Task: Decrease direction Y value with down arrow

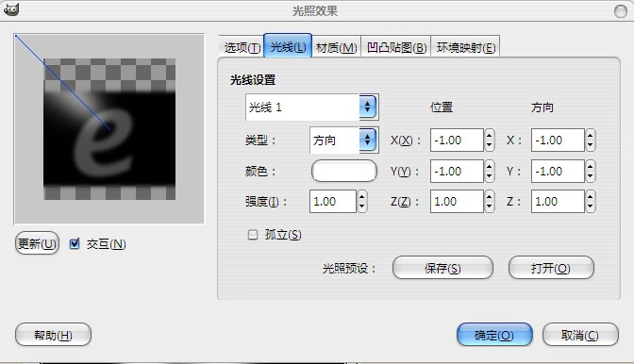Action: coord(591,176)
